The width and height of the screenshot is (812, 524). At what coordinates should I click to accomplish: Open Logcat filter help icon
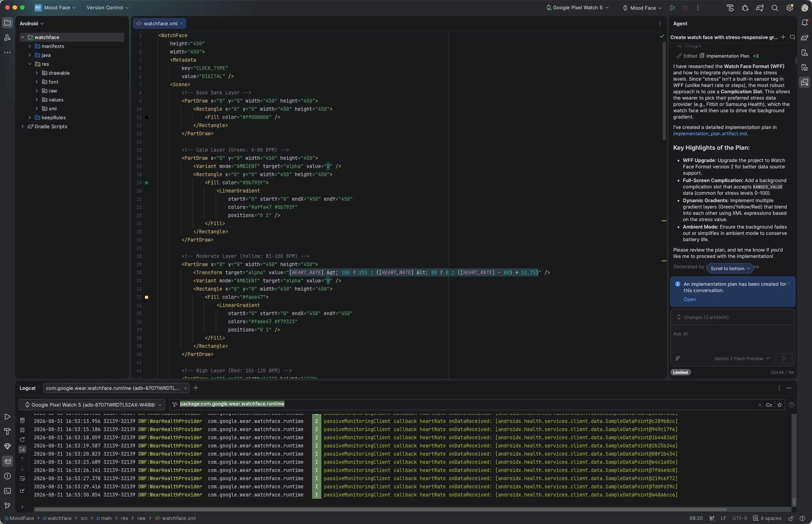(x=792, y=405)
